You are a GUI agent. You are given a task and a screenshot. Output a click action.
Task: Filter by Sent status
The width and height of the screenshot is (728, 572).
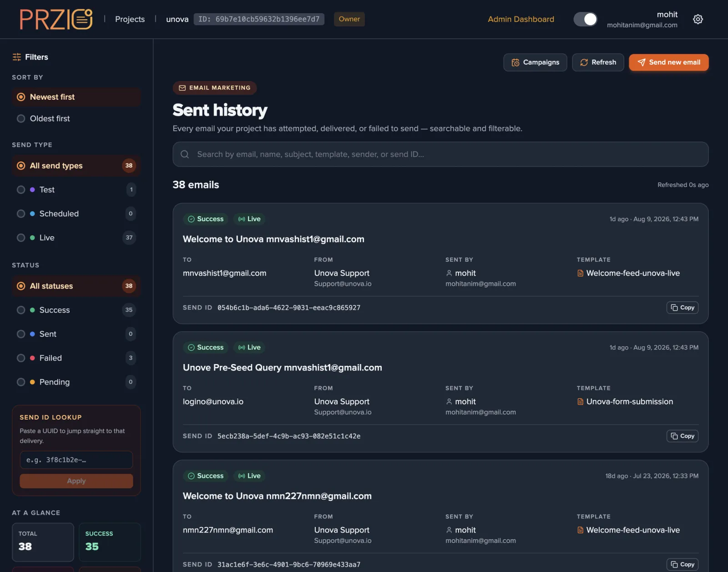(76, 334)
